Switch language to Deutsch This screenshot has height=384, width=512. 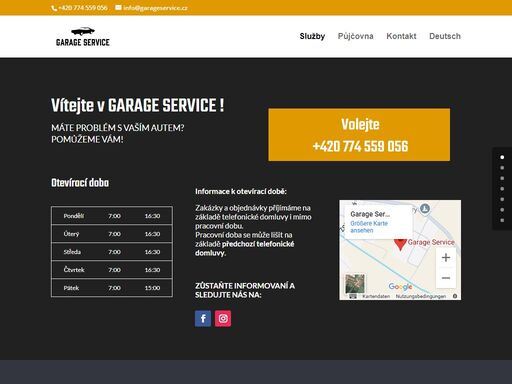pyautogui.click(x=445, y=36)
